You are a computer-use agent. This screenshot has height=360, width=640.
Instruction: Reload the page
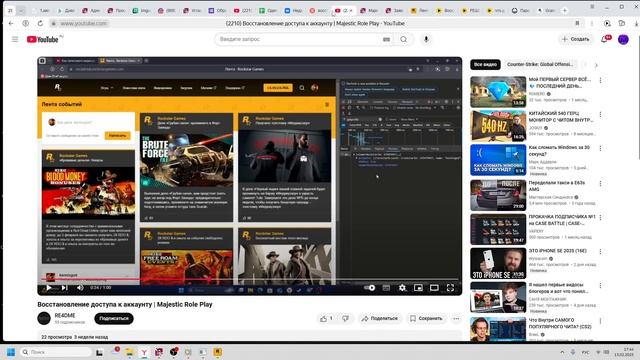(x=40, y=24)
